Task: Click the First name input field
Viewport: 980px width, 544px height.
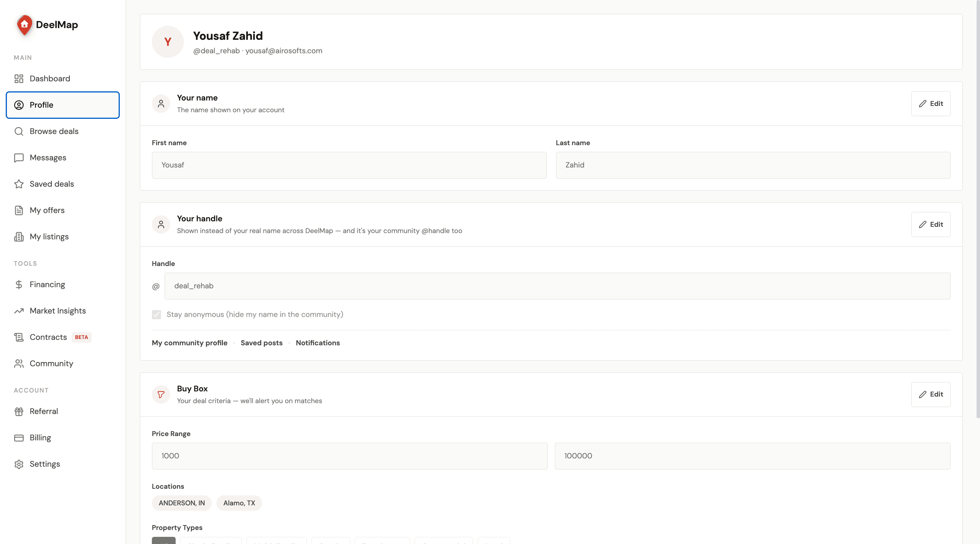Action: click(x=349, y=165)
